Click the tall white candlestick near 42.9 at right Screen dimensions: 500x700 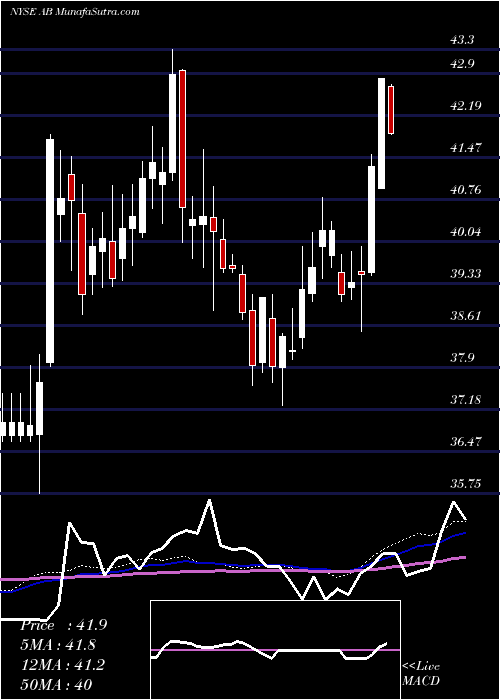click(381, 133)
